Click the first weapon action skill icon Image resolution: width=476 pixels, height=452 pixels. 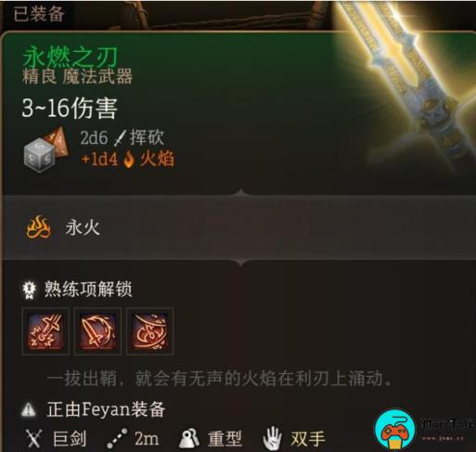point(45,331)
